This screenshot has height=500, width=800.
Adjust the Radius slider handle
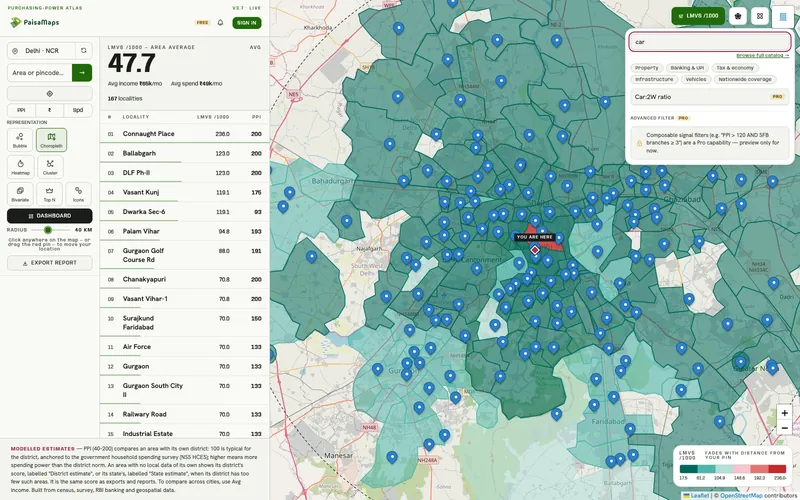(47, 230)
